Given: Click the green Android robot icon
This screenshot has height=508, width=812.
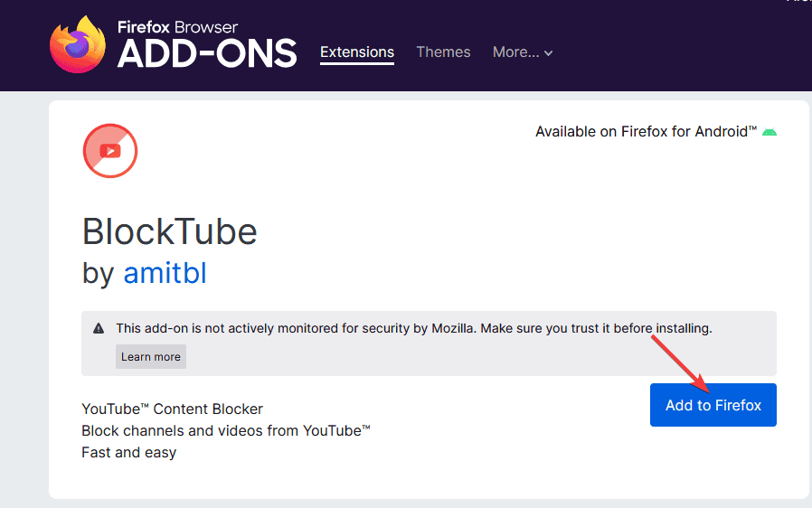Looking at the screenshot, I should (769, 132).
